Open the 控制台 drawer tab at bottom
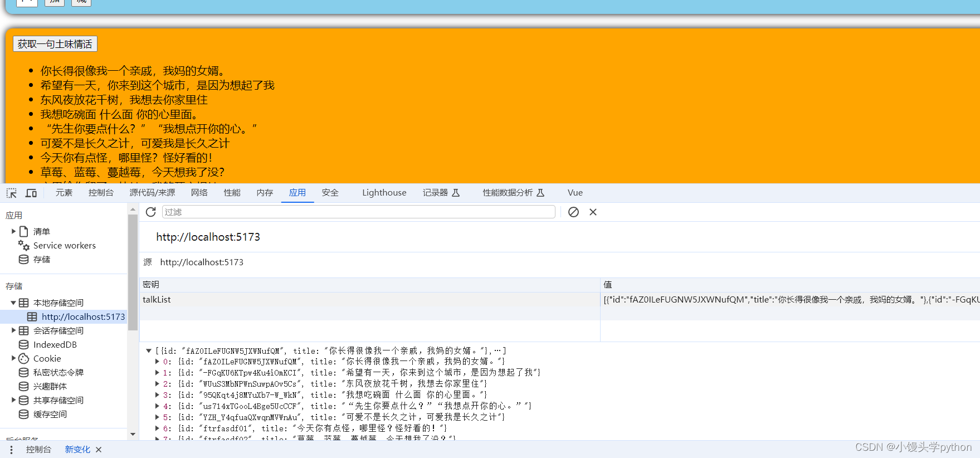Viewport: 980px width, 458px height. tap(38, 450)
